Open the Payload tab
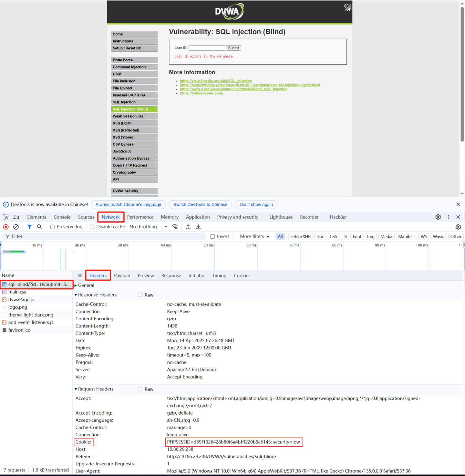The height and width of the screenshot is (476, 465). (122, 275)
